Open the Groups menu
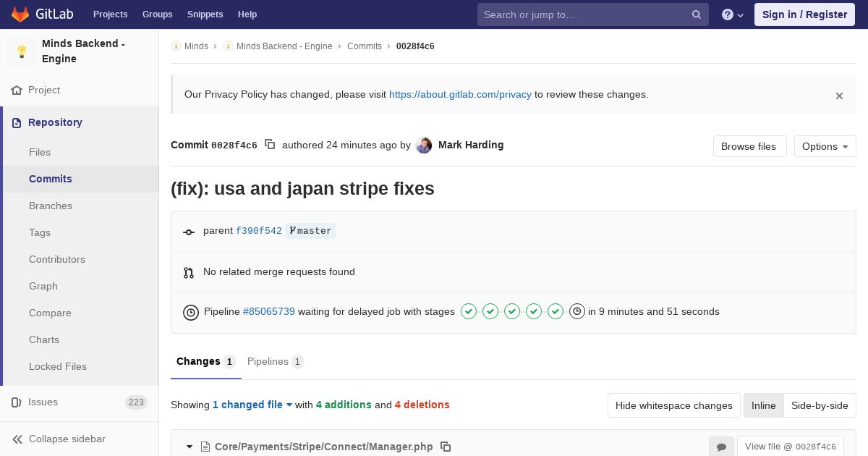This screenshot has width=868, height=456. coord(157,14)
